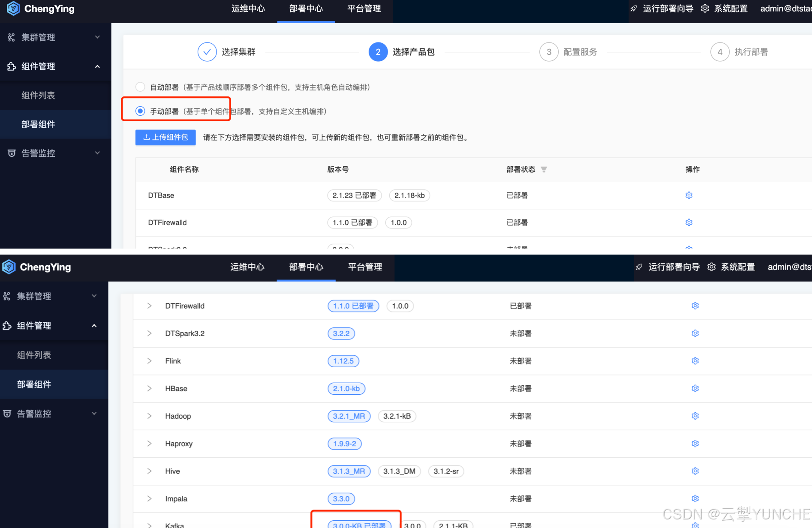Screen dimensions: 812x528
Task: Click step 4 circle 执行部署
Action: tap(720, 52)
